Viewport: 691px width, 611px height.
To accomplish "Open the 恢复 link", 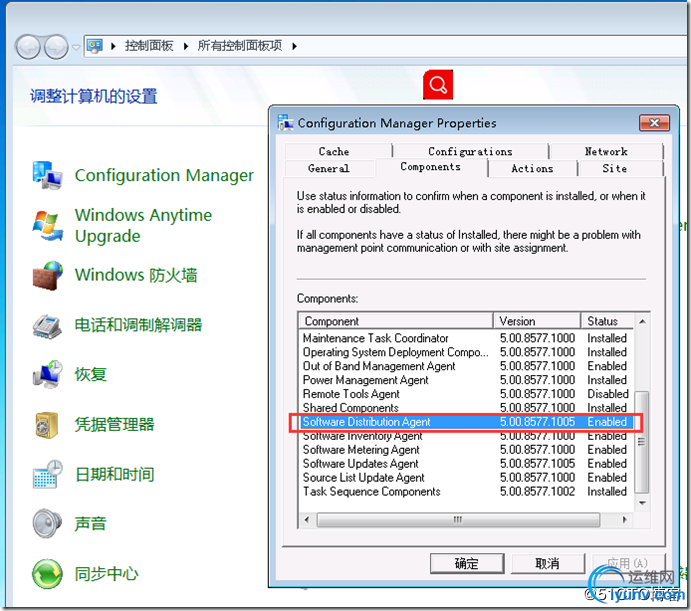I will pos(90,374).
